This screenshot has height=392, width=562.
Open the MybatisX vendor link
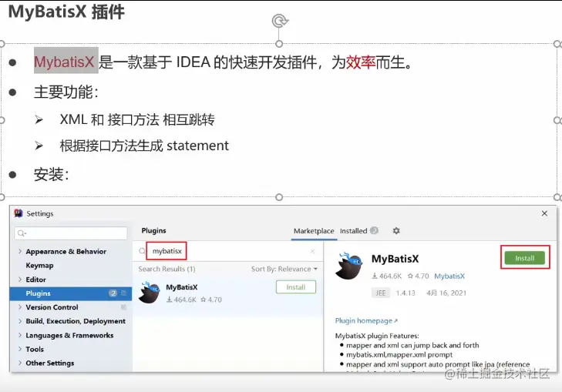coord(449,276)
